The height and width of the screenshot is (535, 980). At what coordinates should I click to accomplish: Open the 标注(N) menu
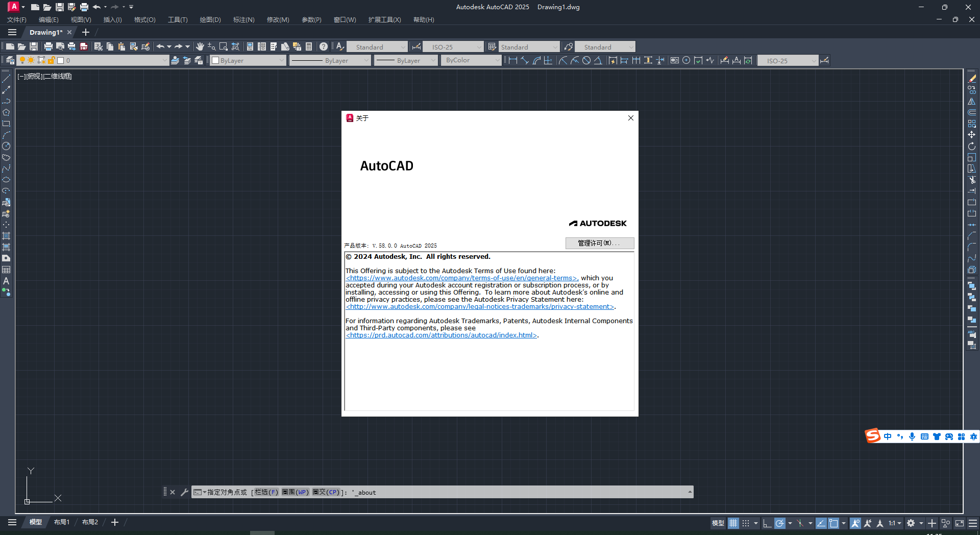244,20
